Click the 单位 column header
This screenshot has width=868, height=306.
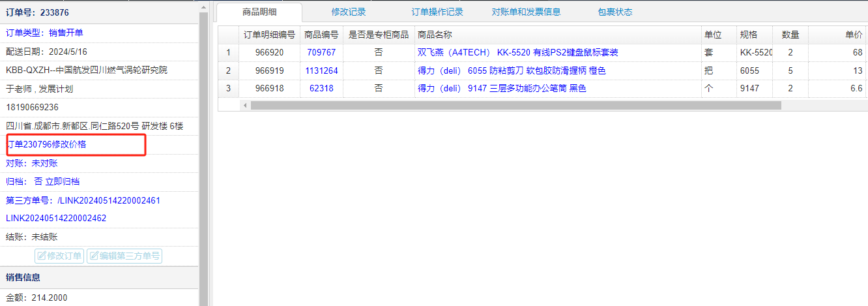719,35
